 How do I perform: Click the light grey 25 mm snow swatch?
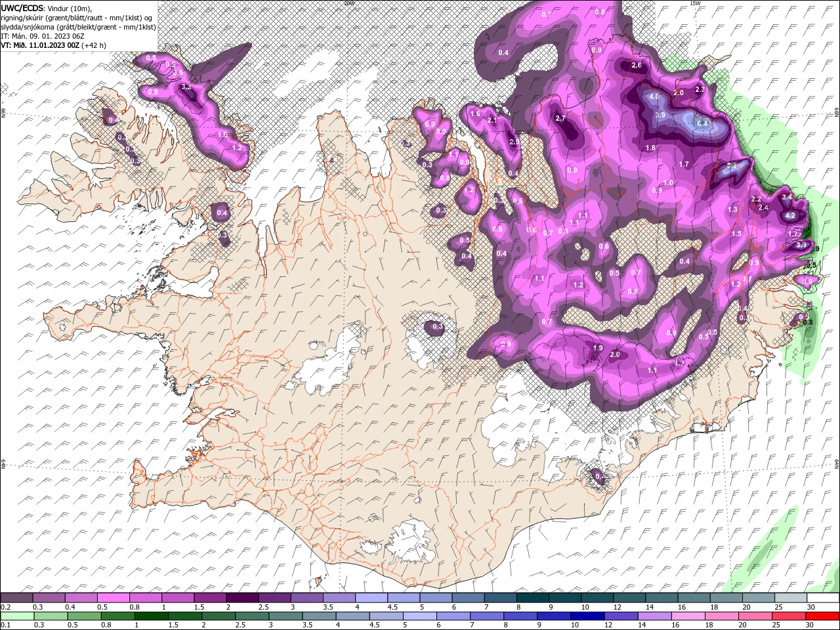(791, 598)
